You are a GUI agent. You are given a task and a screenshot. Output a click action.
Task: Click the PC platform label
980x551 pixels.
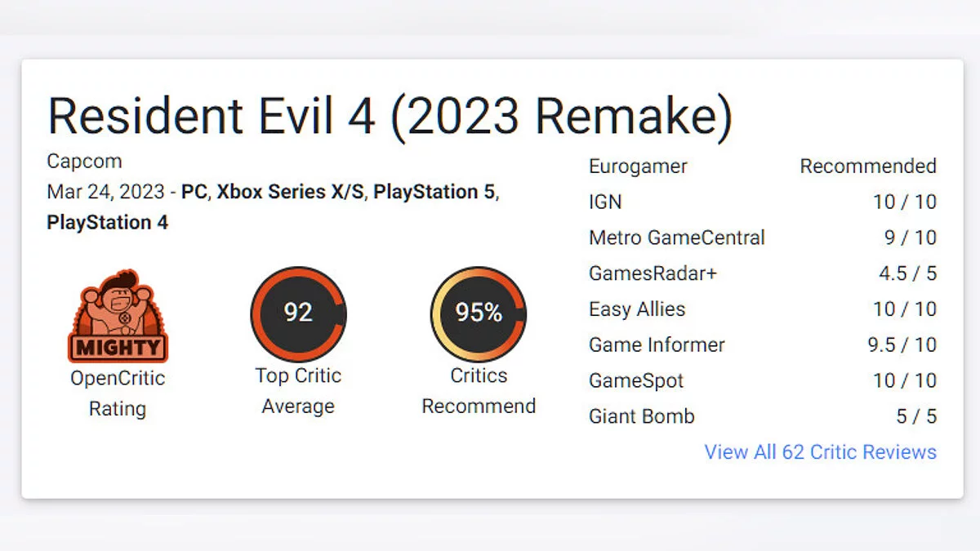click(194, 192)
